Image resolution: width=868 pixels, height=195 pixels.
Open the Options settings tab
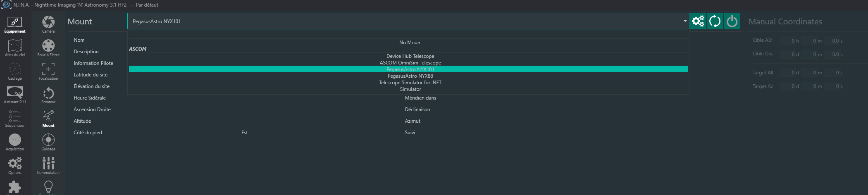(x=15, y=165)
